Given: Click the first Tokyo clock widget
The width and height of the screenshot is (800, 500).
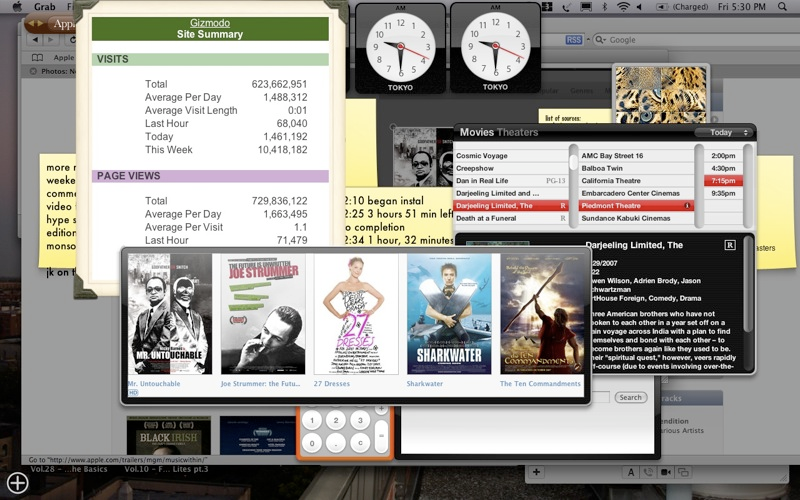Looking at the screenshot, I should coord(401,48).
